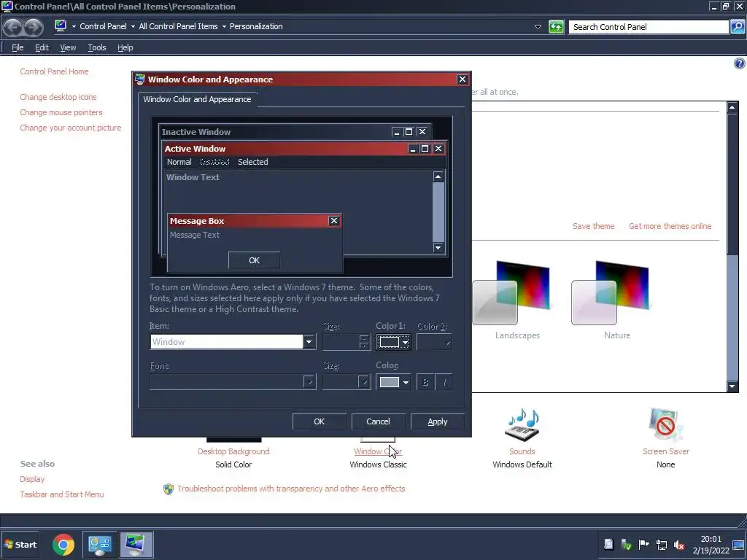Close the Window Color and Appearance dialog

click(462, 79)
